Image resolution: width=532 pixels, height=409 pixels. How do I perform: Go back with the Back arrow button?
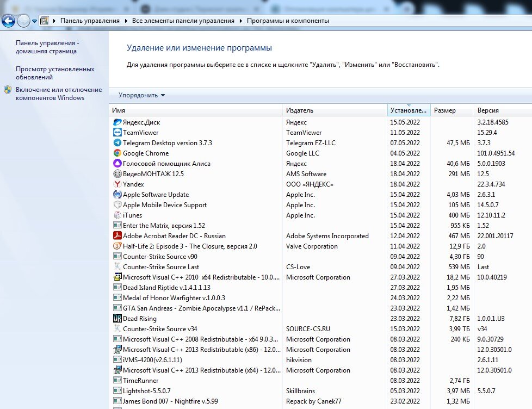pyautogui.click(x=8, y=21)
